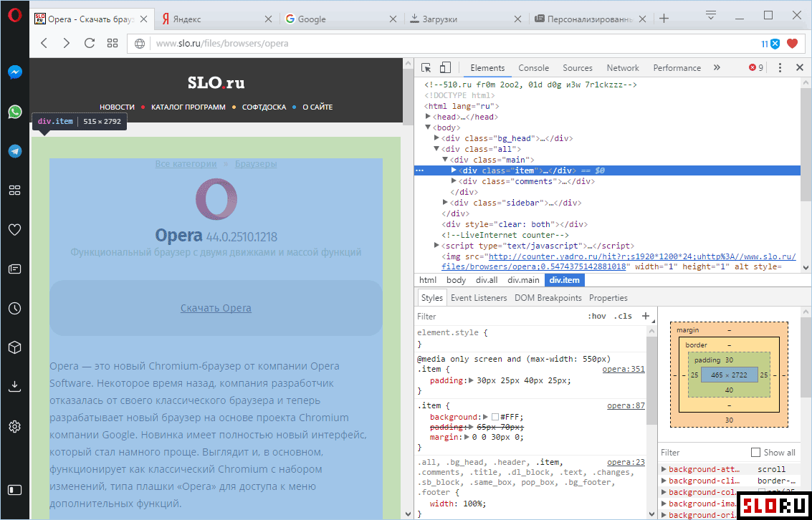Open Personal News icon in sidebar
812x520 pixels.
[14, 269]
